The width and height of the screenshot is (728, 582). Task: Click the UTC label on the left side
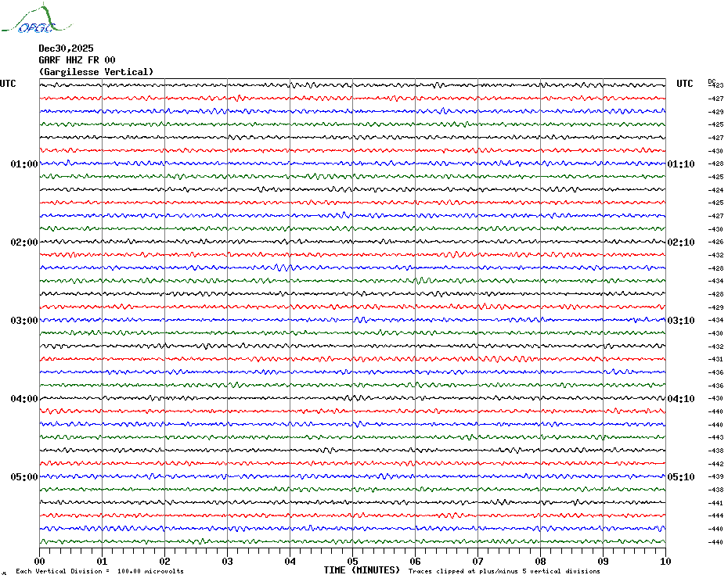(x=8, y=84)
